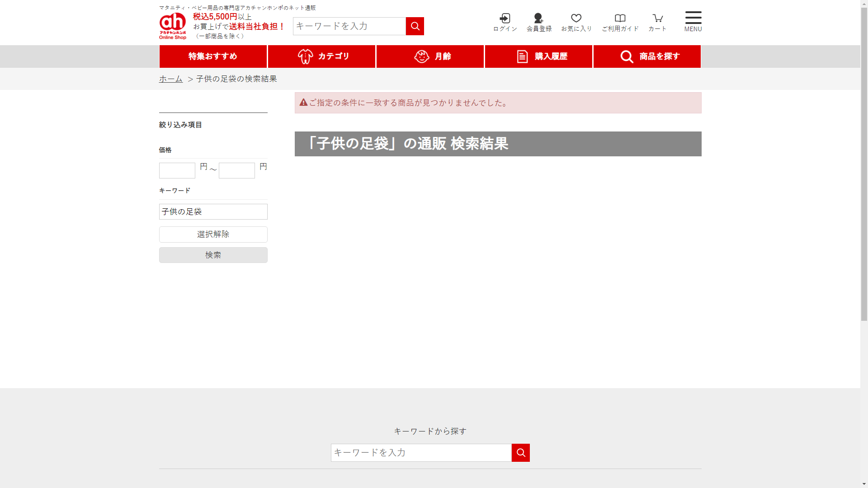Open the 商品を探す navigation tab
This screenshot has width=868, height=488.
point(647,56)
